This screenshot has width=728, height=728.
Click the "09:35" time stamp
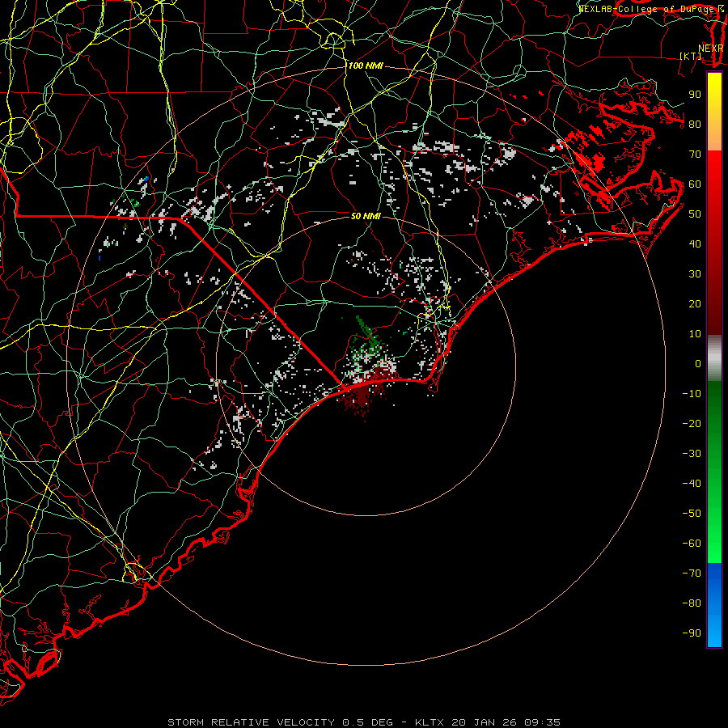click(542, 722)
